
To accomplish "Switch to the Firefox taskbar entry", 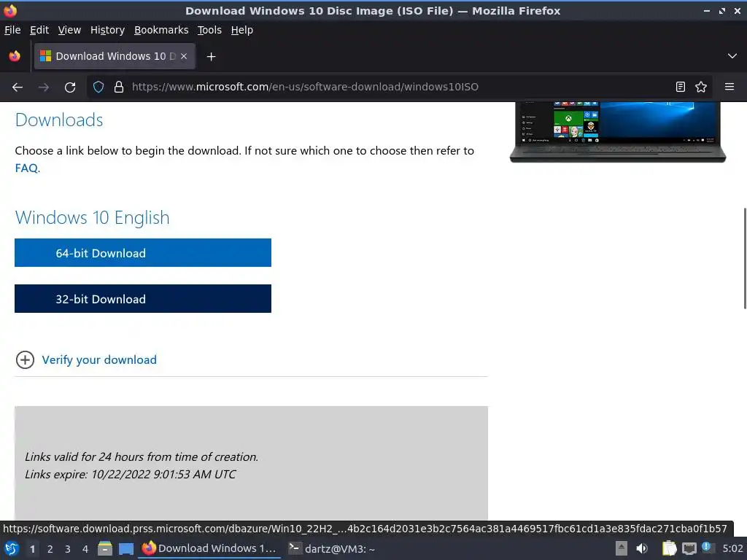I will (x=209, y=548).
